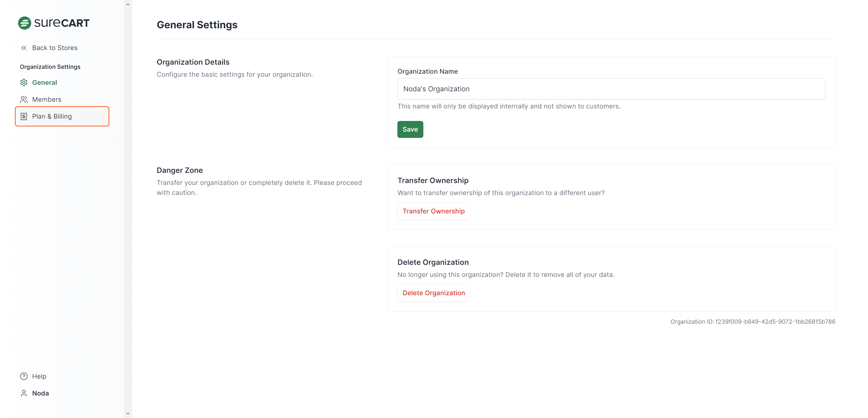
Task: Open the Noda account menu
Action: [x=41, y=393]
